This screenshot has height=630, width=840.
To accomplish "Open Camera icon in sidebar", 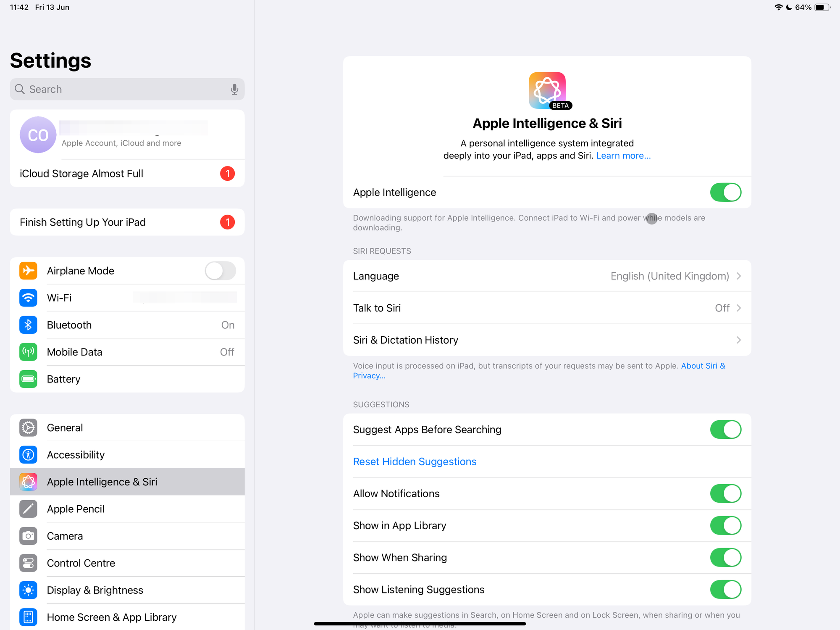I will click(28, 536).
